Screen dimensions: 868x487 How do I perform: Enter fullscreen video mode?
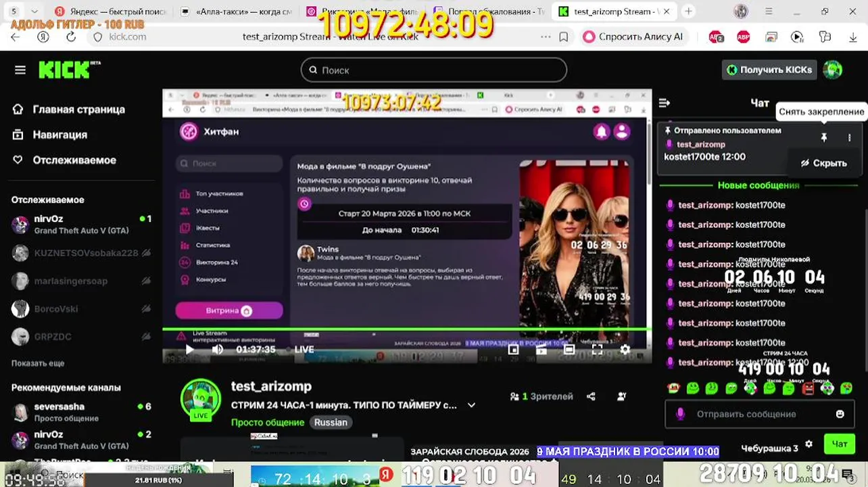(x=597, y=350)
